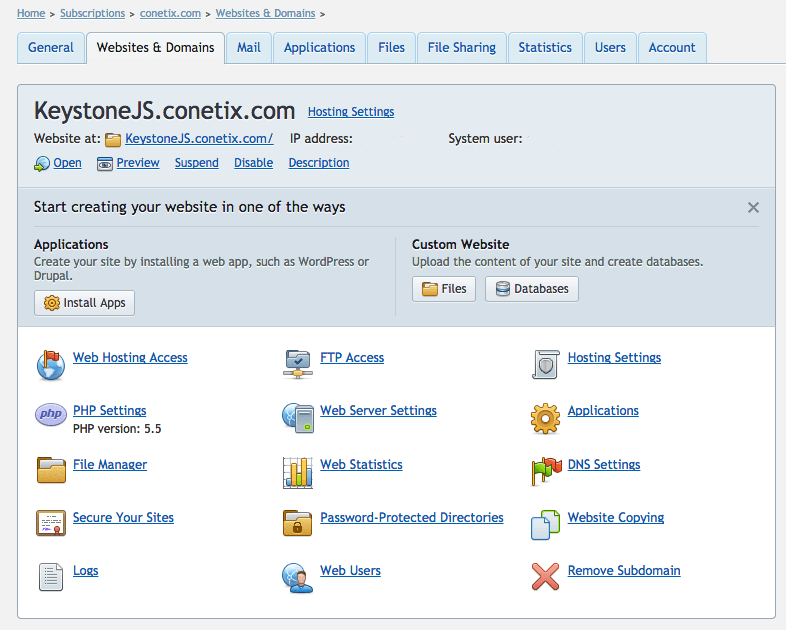Click the Web Users person globe icon
The height and width of the screenshot is (630, 786).
tap(298, 578)
